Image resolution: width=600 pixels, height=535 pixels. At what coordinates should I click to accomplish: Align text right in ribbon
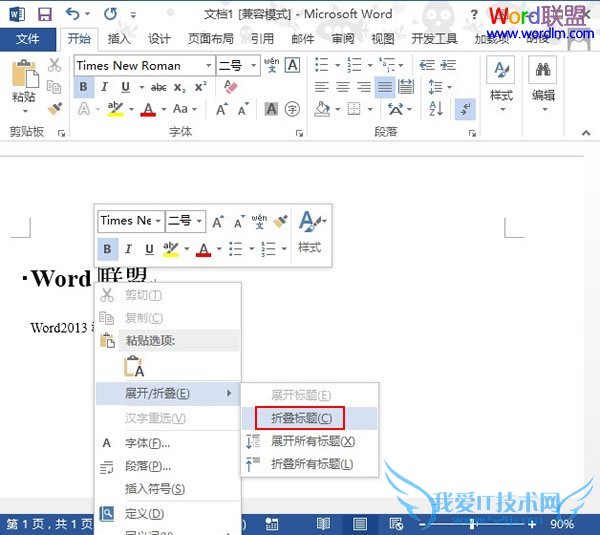364,87
